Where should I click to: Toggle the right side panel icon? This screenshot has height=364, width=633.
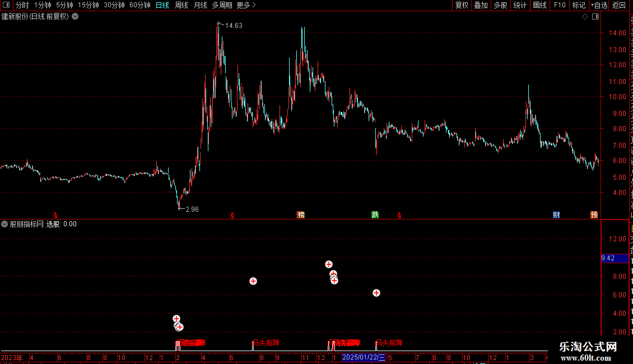[595, 17]
